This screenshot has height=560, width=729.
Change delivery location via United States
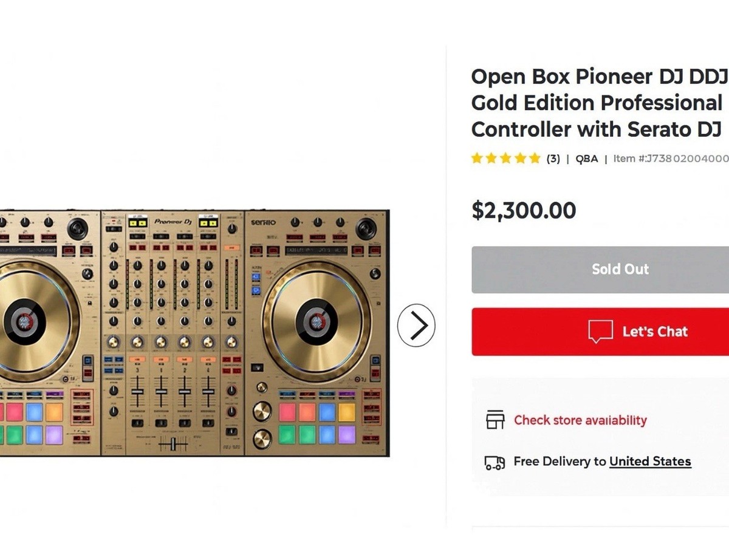pos(650,462)
